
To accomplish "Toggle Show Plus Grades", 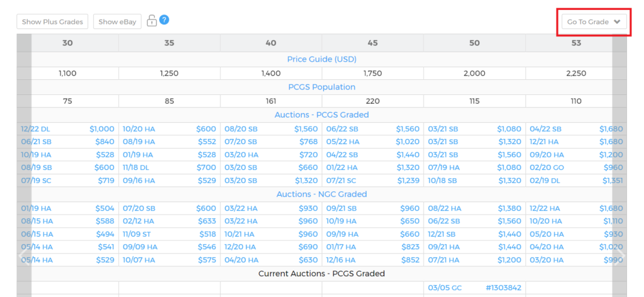I will 52,22.
